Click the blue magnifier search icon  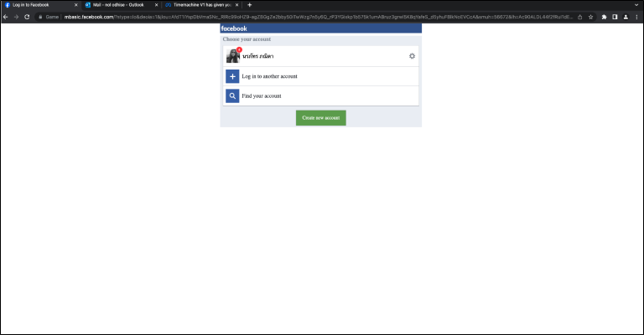tap(232, 96)
